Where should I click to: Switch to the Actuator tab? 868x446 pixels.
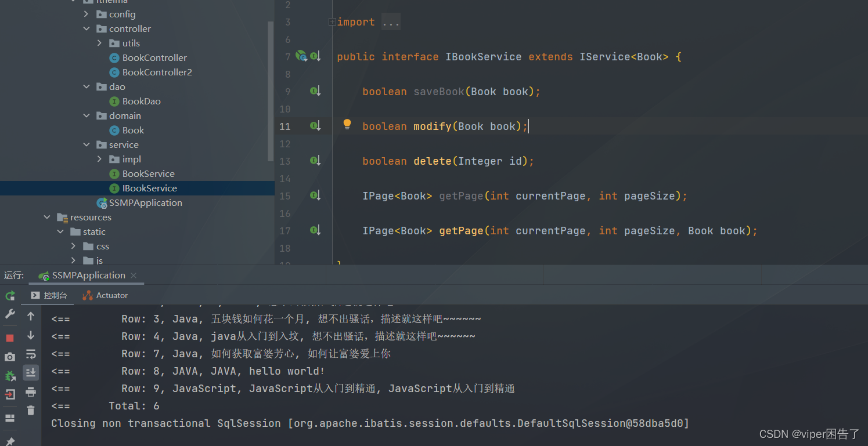(x=105, y=295)
